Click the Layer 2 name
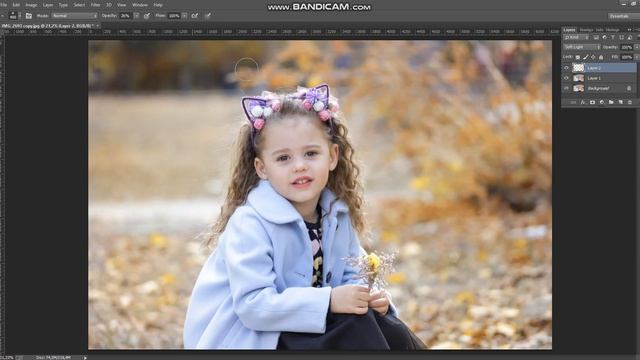This screenshot has height=360, width=640. (x=594, y=68)
